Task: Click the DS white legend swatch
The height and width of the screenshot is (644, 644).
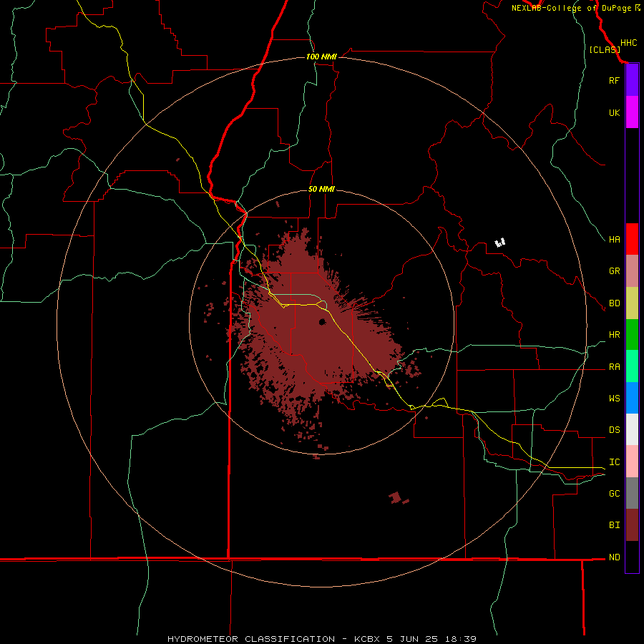Action: [x=632, y=429]
